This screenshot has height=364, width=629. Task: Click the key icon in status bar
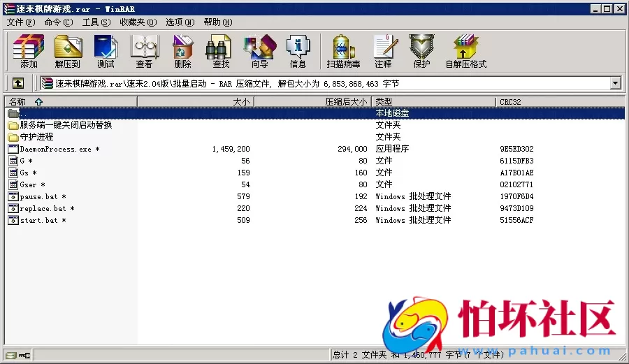click(24, 355)
